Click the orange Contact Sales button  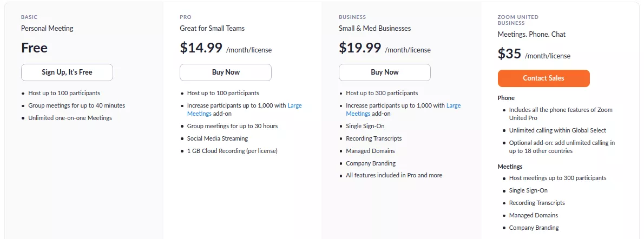click(x=543, y=78)
